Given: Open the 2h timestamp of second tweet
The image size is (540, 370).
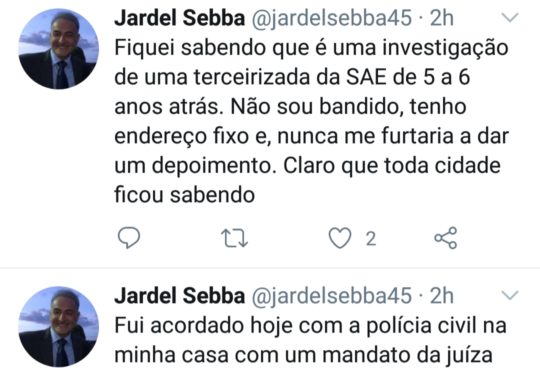Looking at the screenshot, I should pyautogui.click(x=442, y=296).
